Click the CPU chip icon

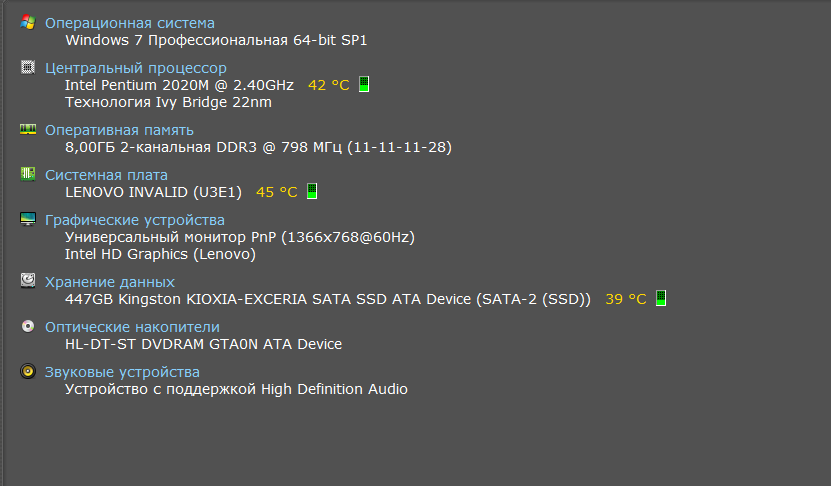point(28,67)
